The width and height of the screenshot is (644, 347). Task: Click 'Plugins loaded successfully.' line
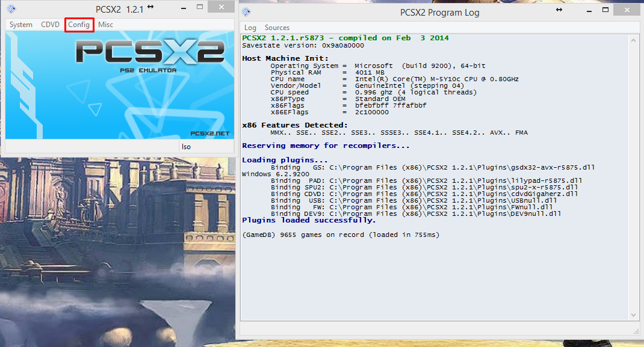[x=309, y=220]
